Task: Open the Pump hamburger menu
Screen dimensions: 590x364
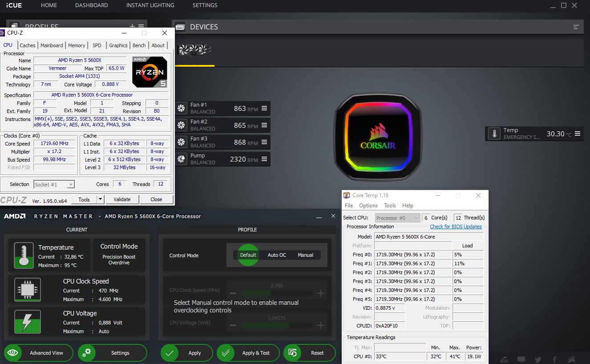Action: (264, 159)
